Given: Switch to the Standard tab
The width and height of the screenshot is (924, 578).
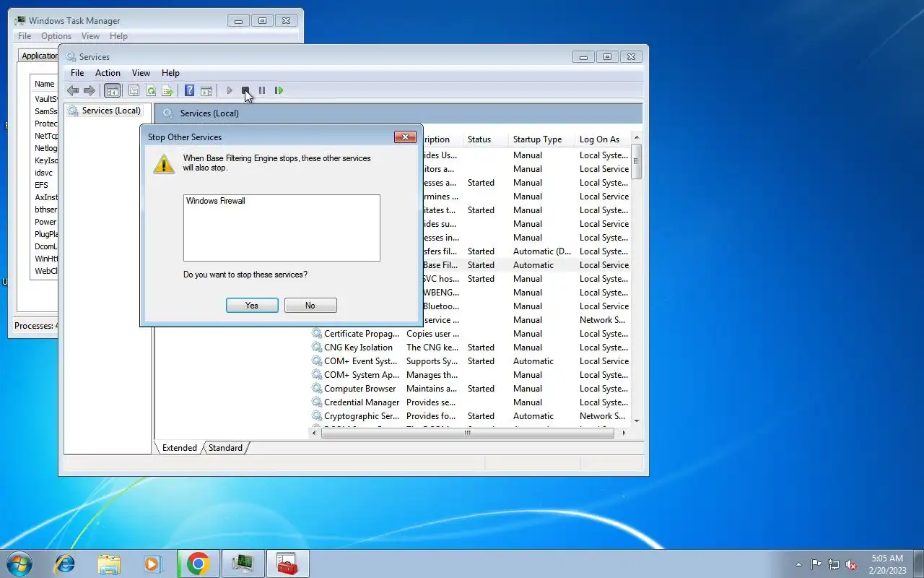Looking at the screenshot, I should coord(225,448).
